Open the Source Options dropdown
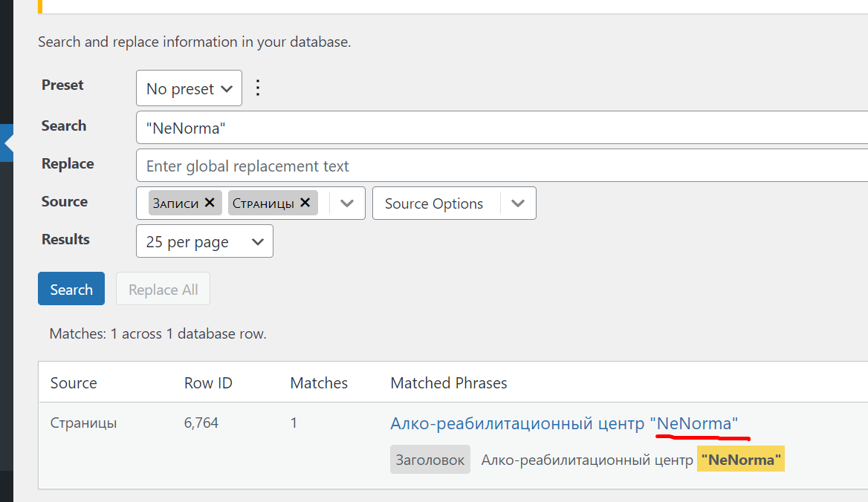Viewport: 868px width, 502px height. coord(454,203)
